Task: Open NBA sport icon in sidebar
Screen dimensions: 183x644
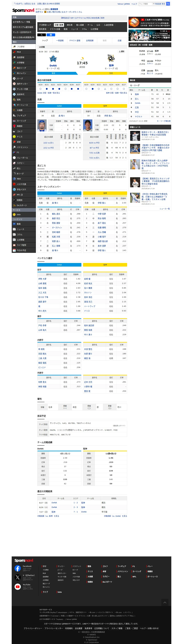Action: point(14,179)
